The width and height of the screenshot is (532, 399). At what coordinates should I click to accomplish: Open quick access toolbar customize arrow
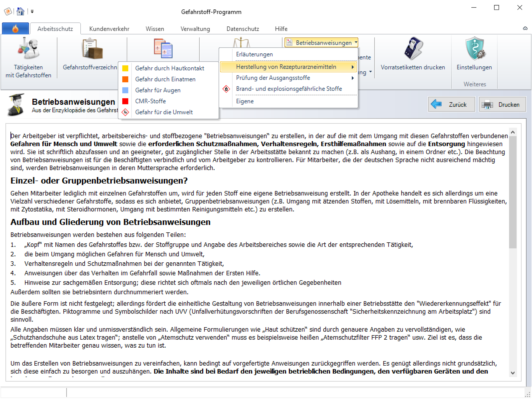pos(32,11)
